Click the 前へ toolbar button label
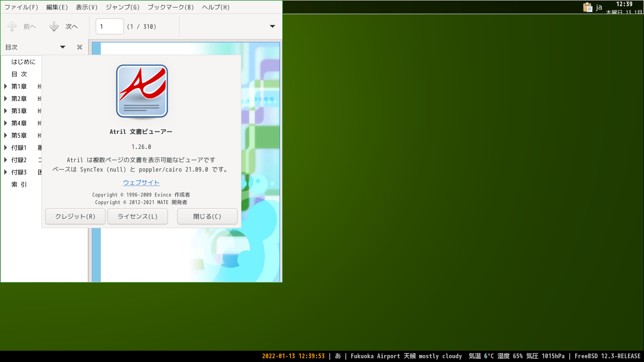 pos(30,26)
